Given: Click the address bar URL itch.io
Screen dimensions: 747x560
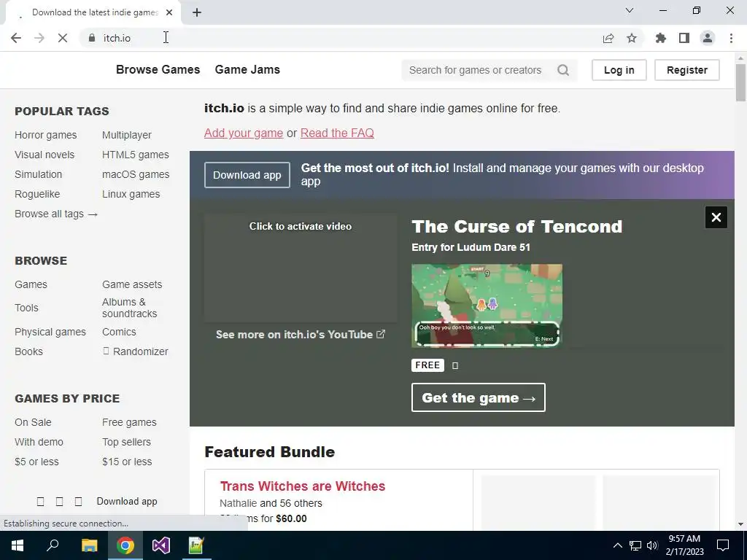Looking at the screenshot, I should (117, 38).
